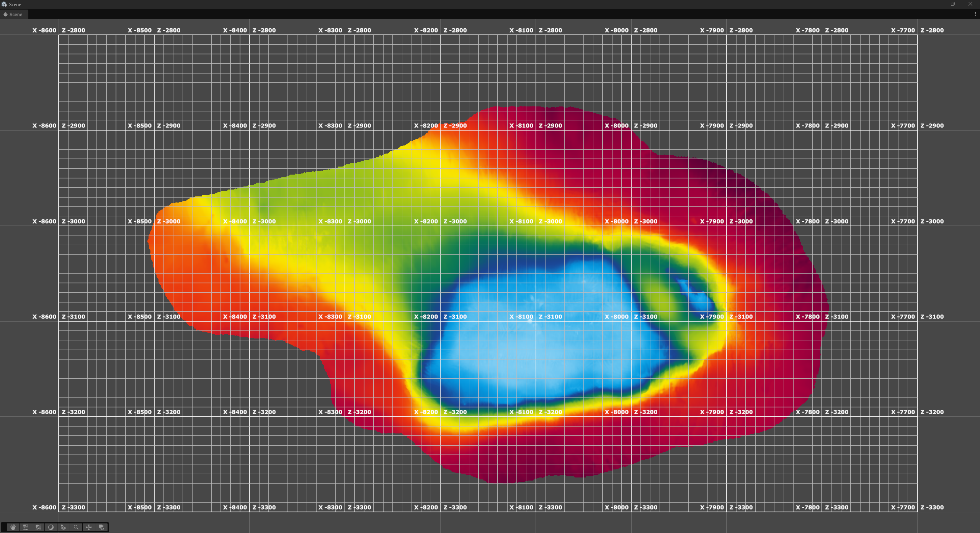Click the shading mode sphere icon

point(51,527)
